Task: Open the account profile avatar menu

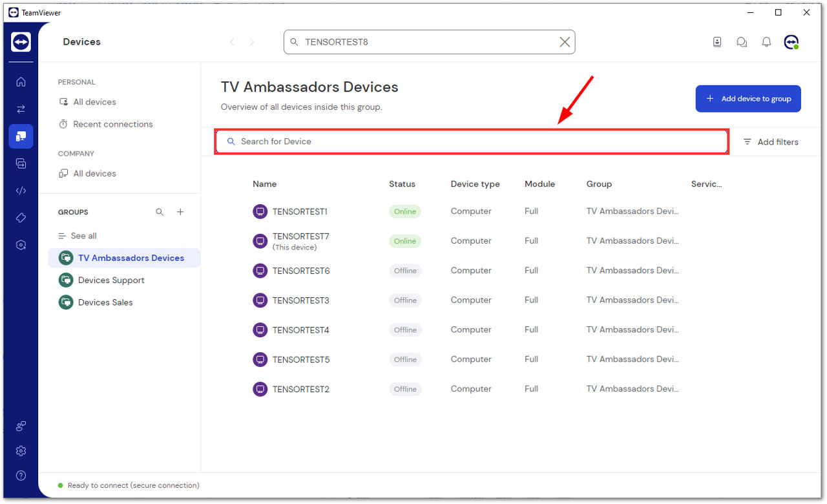Action: [791, 42]
